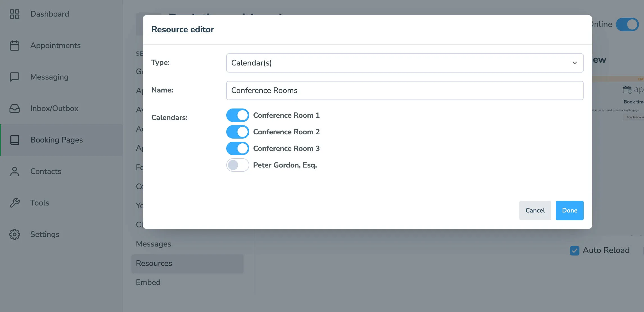
Task: Open Settings with the gear icon
Action: (x=15, y=234)
